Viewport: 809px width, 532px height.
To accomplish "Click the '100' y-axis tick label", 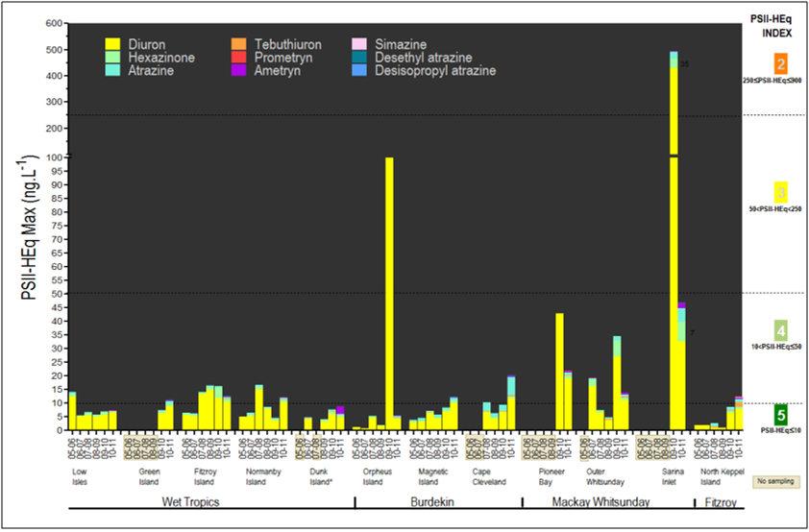I will (x=54, y=157).
